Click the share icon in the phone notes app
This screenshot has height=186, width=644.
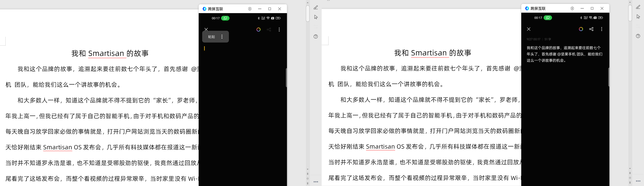click(x=269, y=29)
